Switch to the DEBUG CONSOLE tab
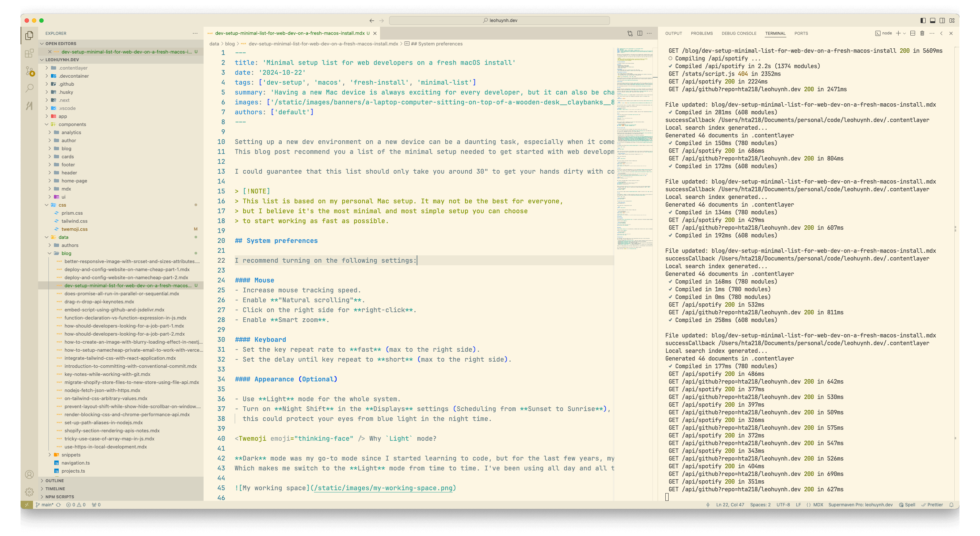Image resolution: width=980 pixels, height=536 pixels. [738, 33]
